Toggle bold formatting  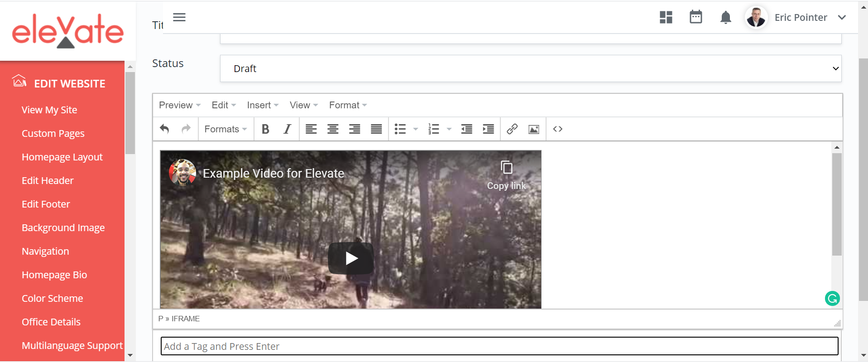pyautogui.click(x=266, y=129)
